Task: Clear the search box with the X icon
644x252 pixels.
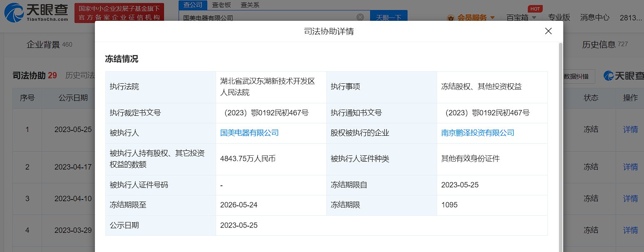Action: (x=360, y=17)
